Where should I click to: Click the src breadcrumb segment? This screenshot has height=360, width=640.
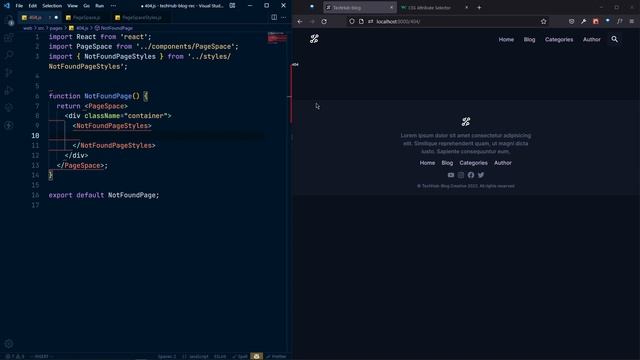click(41, 28)
